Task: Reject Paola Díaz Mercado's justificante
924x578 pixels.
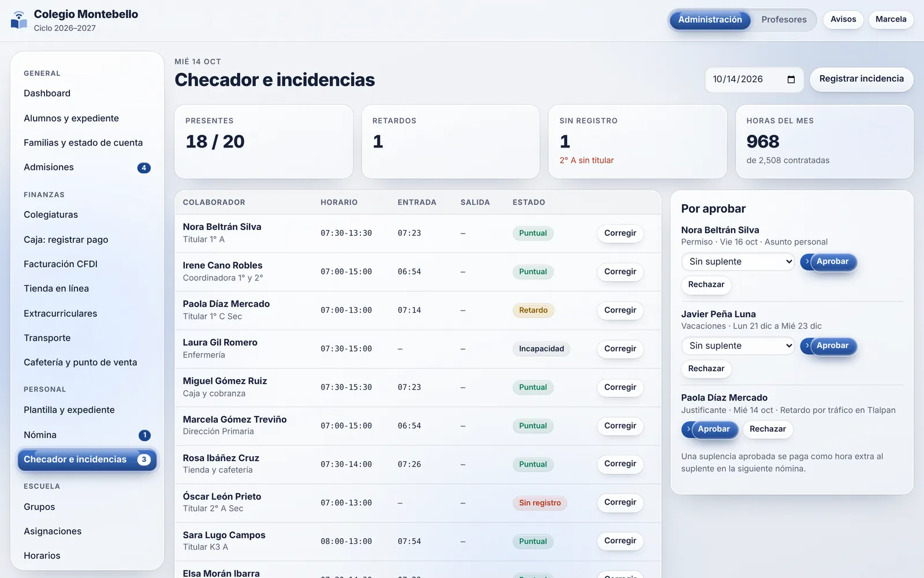Action: point(767,429)
